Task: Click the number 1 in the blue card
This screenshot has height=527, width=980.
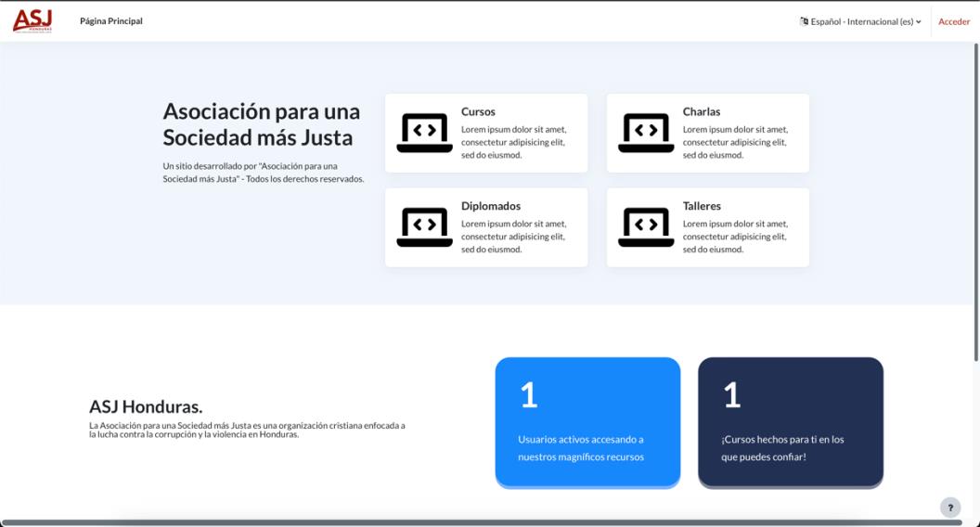Action: point(529,395)
